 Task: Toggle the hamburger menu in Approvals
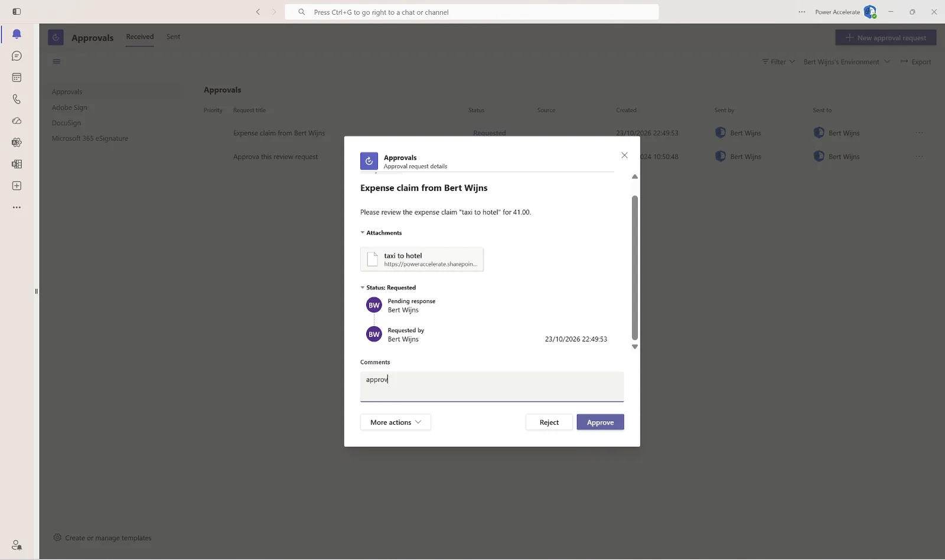57,61
